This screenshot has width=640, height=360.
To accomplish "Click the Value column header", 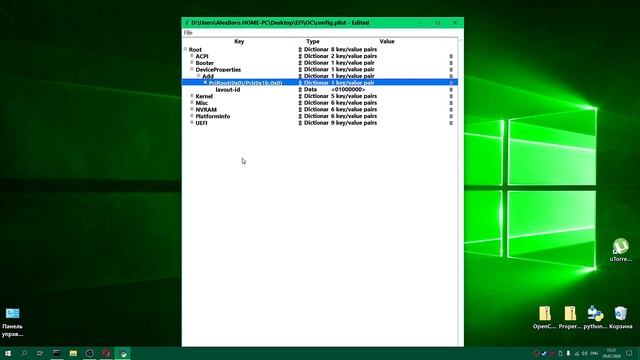I will pos(387,41).
